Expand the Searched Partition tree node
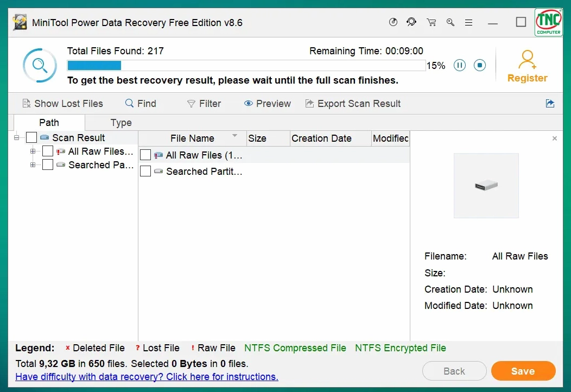 click(33, 165)
